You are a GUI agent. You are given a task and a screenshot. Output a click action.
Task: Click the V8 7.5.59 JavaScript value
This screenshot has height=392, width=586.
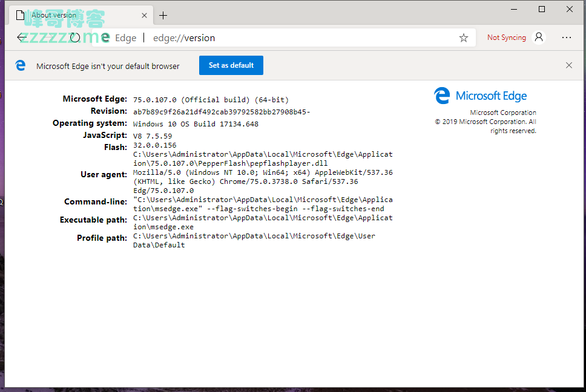pyautogui.click(x=153, y=136)
